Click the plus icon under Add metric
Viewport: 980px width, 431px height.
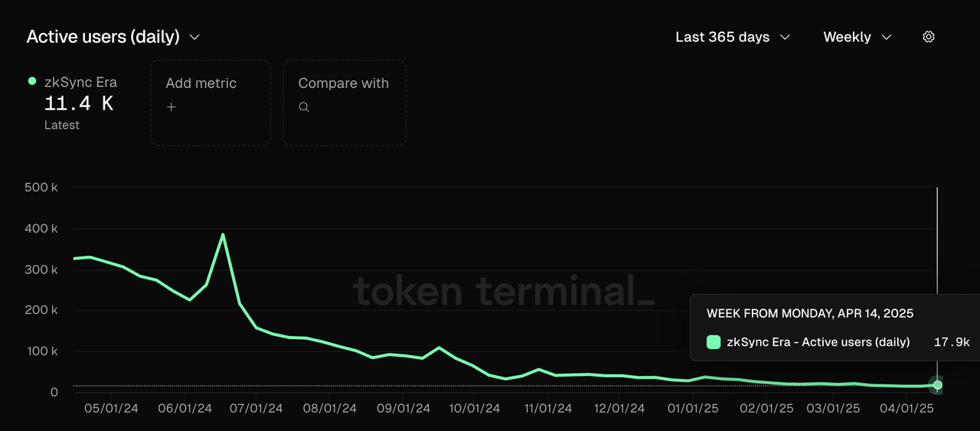(x=171, y=107)
